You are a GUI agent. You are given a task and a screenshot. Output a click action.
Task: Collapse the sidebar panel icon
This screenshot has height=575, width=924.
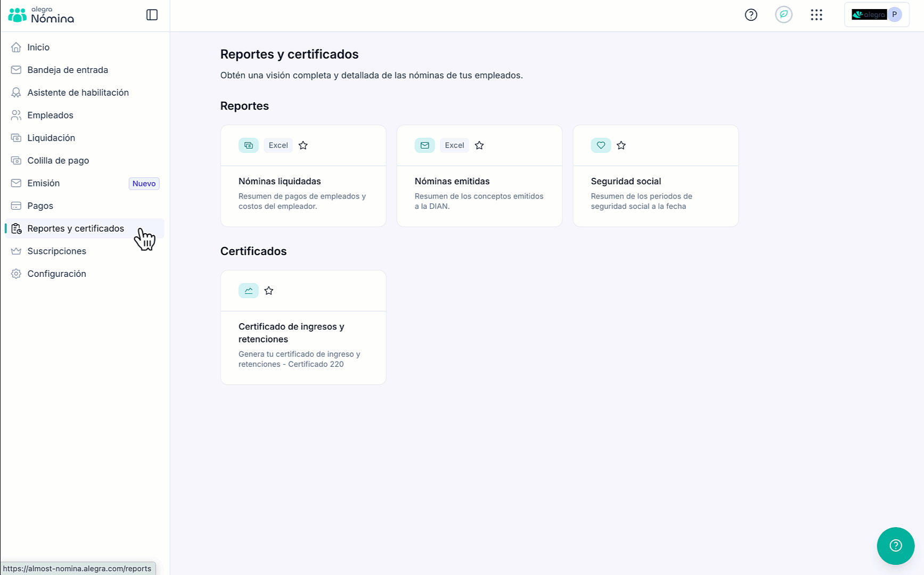click(152, 15)
